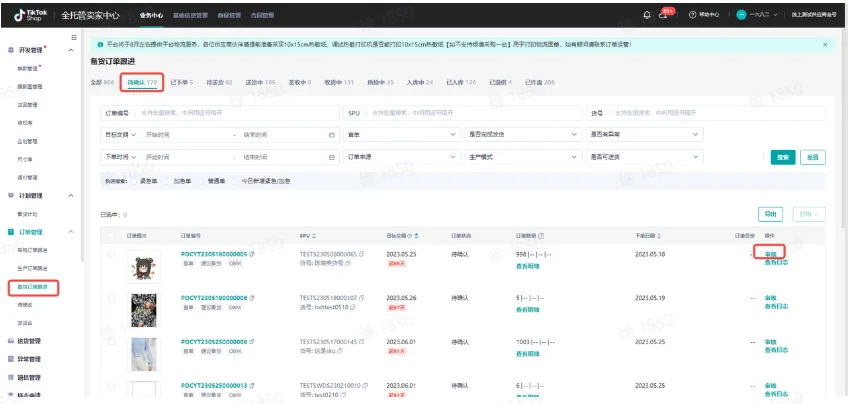Switch to the 待确认 179 tab
The width and height of the screenshot is (848, 404).
[142, 83]
